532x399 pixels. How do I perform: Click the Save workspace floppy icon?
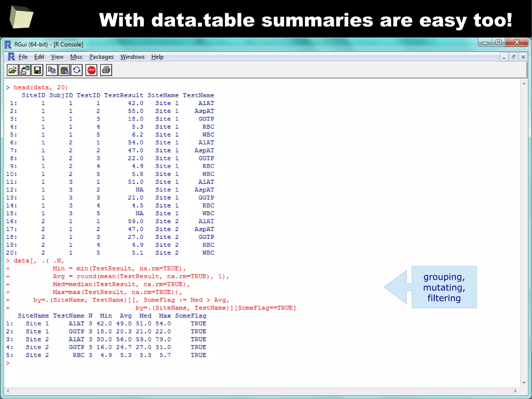37,70
